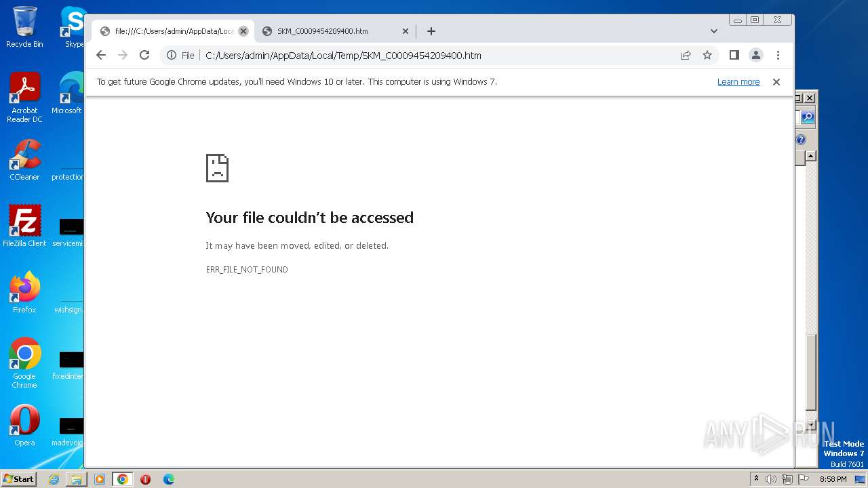Viewport: 868px width, 488px height.
Task: Open Recycle Bin desktop icon
Action: coord(24,27)
